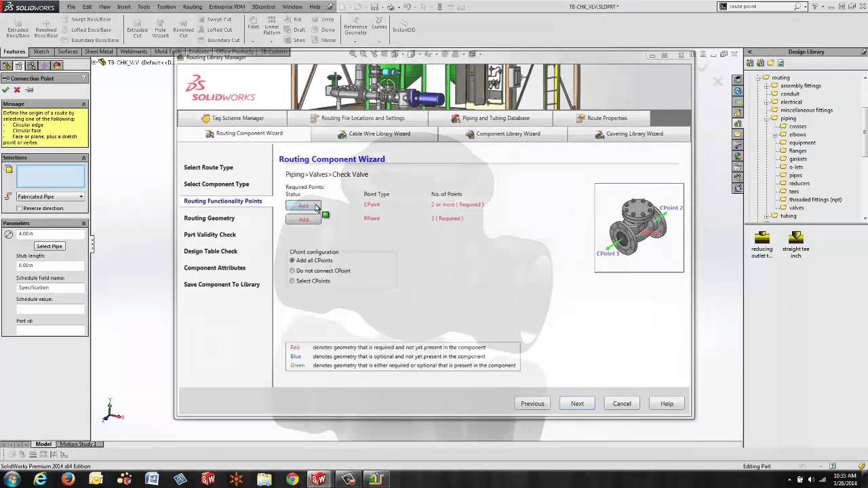Screen dimensions: 868x488
Task: Choose the Shell tool
Action: 294,40
